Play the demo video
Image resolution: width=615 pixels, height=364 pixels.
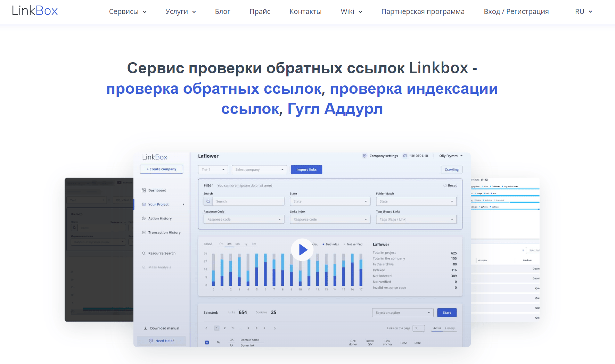302,249
